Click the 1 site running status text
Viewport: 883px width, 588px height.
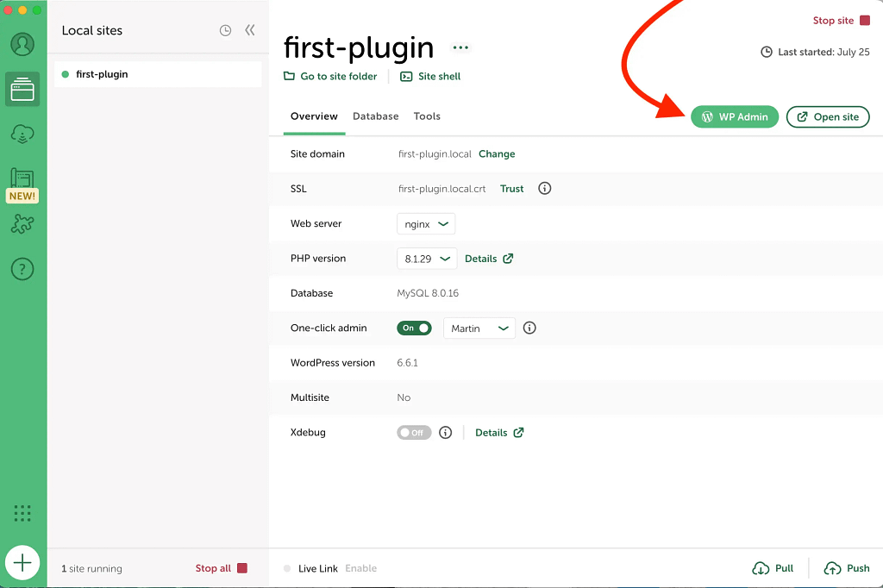click(x=91, y=568)
